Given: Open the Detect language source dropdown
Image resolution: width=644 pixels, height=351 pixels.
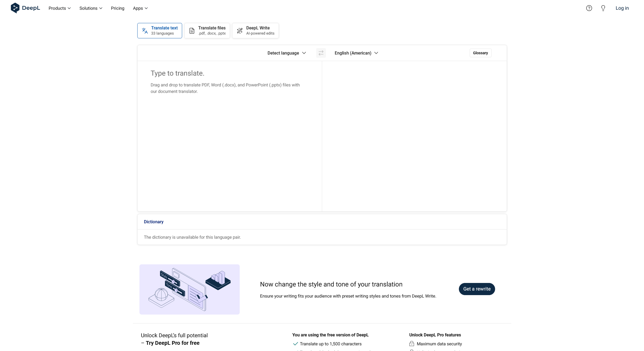Looking at the screenshot, I should (287, 53).
